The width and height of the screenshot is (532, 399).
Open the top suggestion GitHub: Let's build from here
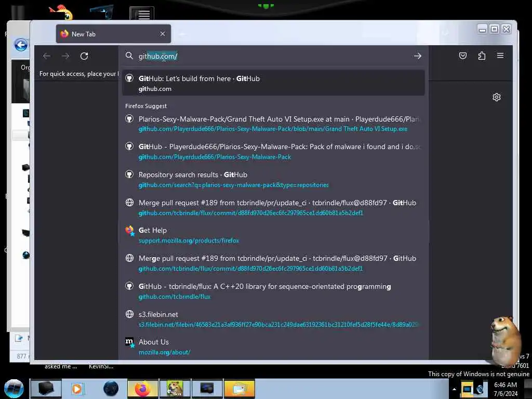(x=273, y=83)
